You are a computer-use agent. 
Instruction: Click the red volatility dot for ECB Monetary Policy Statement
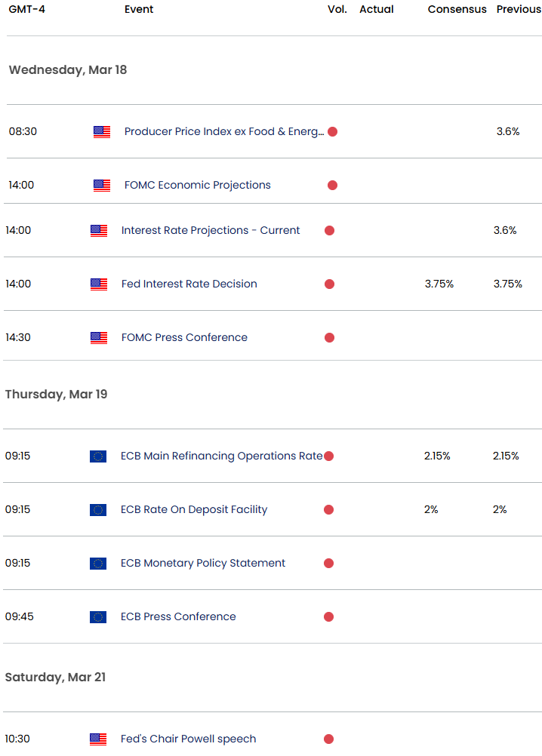(329, 564)
